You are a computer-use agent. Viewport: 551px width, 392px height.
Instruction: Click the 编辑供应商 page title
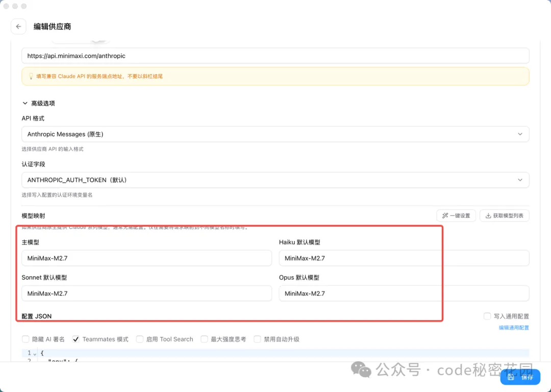[x=53, y=27]
